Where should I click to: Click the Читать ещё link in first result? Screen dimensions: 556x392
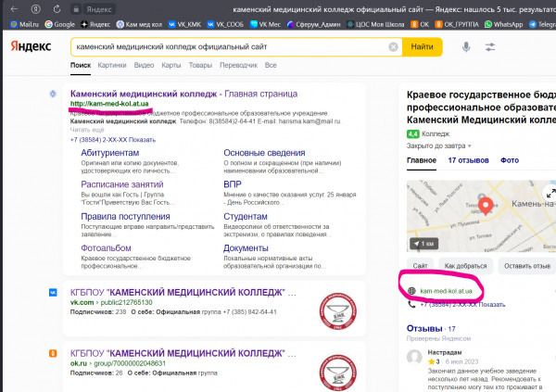87,130
